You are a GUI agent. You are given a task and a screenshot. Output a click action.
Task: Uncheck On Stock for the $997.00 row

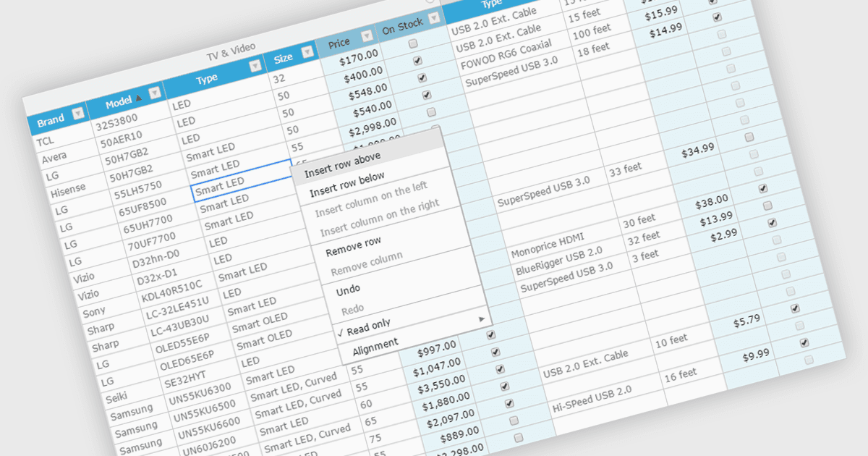click(491, 335)
